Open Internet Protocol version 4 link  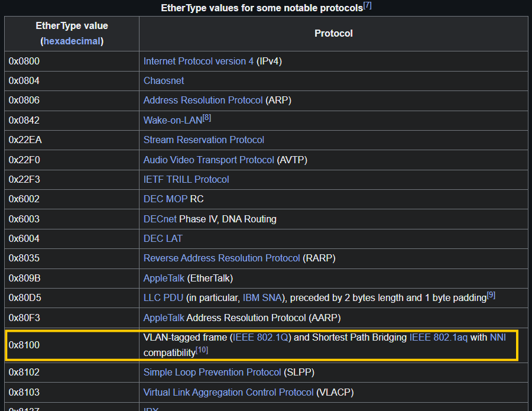tap(199, 61)
